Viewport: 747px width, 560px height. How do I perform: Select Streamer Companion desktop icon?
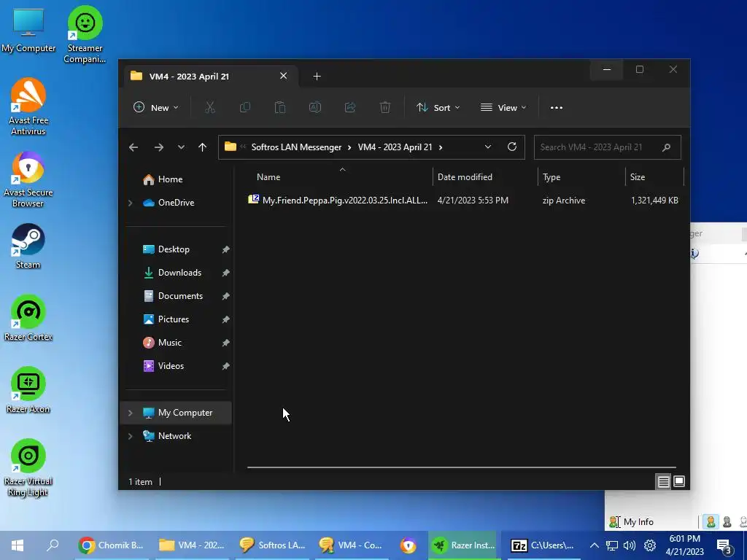[x=85, y=34]
